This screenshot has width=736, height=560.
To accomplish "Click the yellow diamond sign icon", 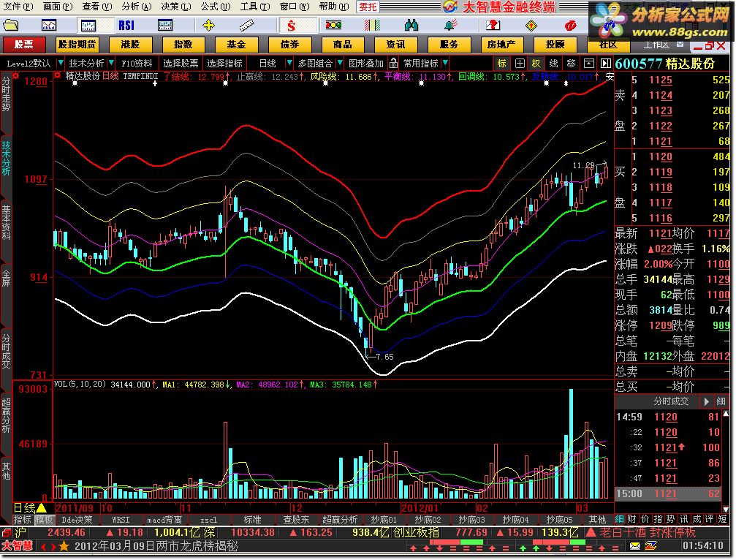I will [531, 26].
